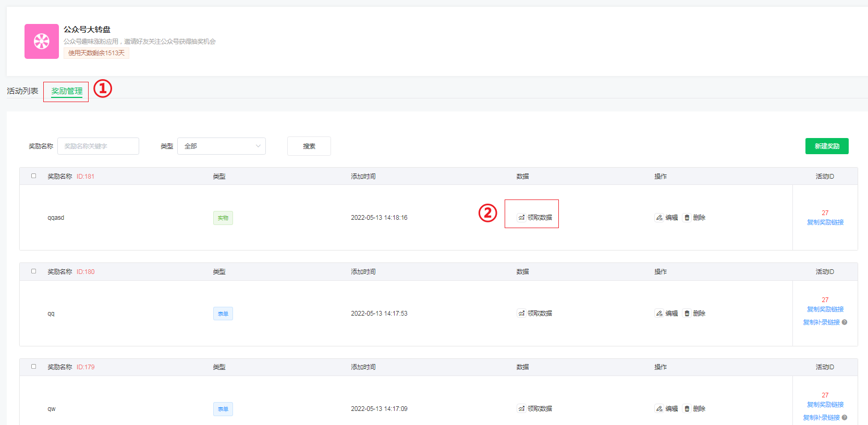Click 复制奖励链接 link for reward qqasd
Viewport: 868px width, 425px height.
pyautogui.click(x=825, y=222)
